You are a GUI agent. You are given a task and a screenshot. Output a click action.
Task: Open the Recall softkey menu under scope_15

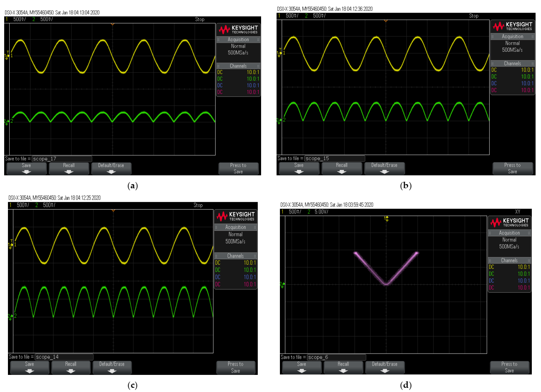(341, 168)
